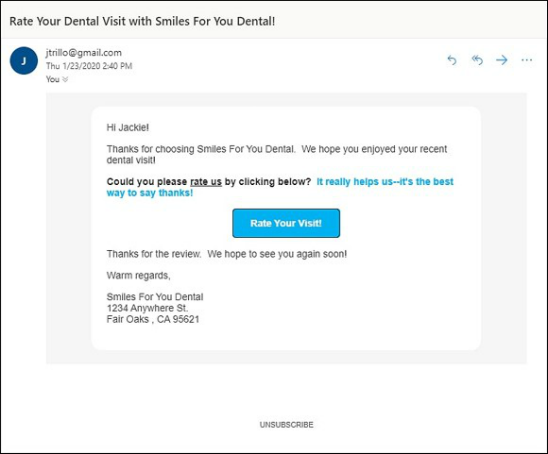Viewport: 548px width, 454px height.
Task: Forward this email using the arrow icon
Action: (502, 60)
